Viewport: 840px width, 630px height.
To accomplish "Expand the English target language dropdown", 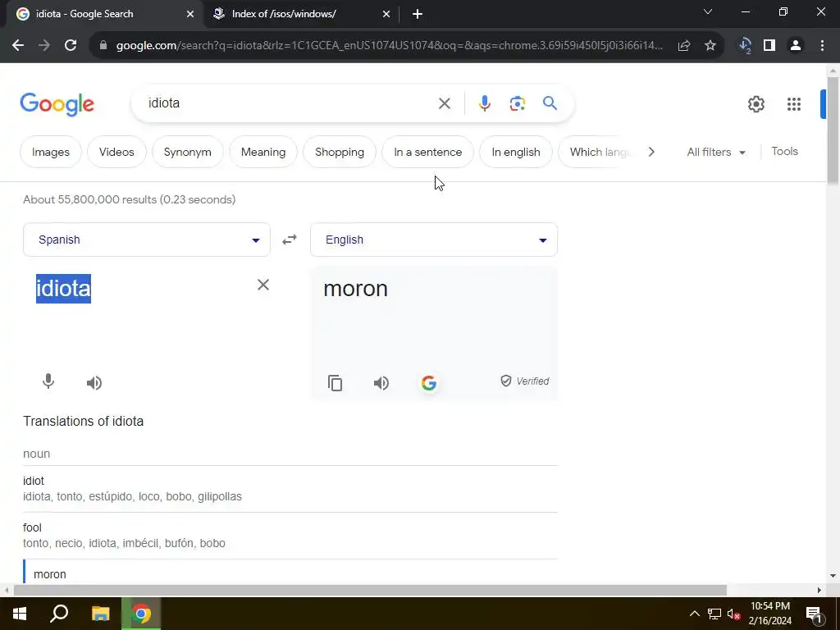I will [434, 240].
